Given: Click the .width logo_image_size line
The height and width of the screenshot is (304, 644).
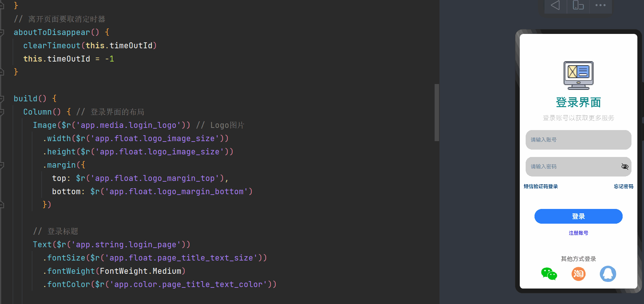Looking at the screenshot, I should 136,139.
